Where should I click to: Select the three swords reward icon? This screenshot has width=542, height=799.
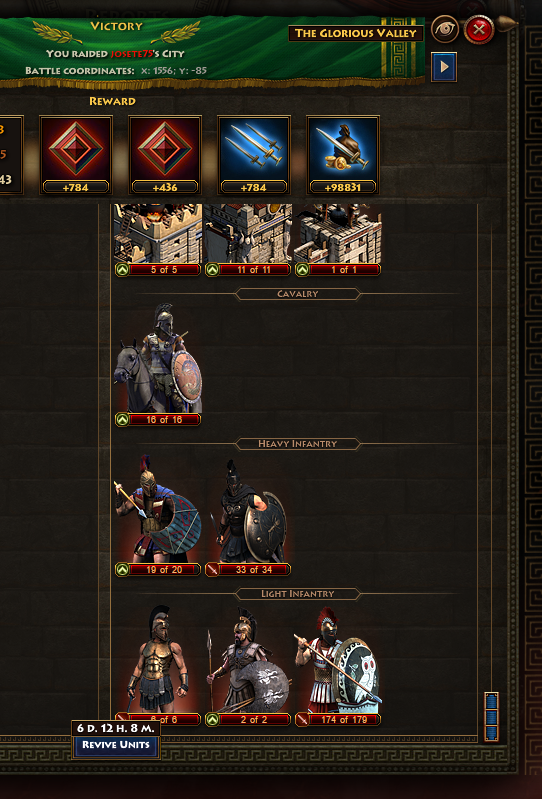click(x=254, y=155)
